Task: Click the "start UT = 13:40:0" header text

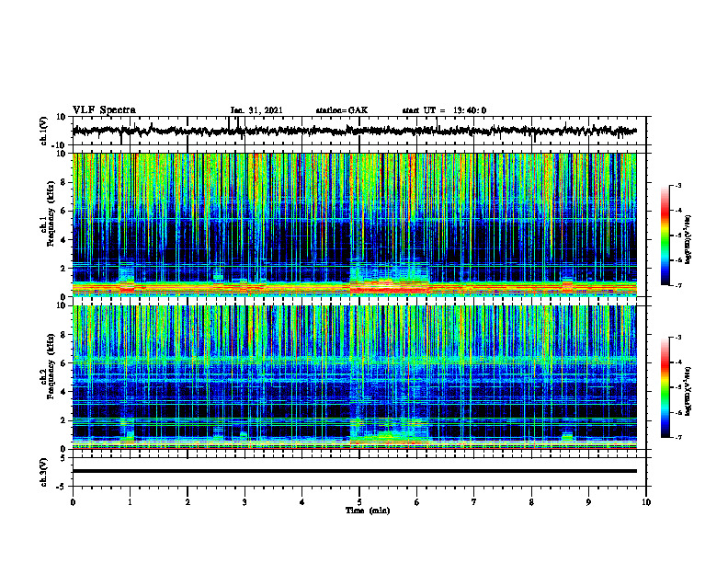Action: (444, 110)
